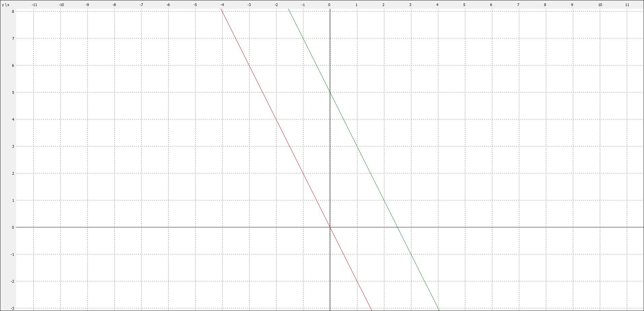The height and width of the screenshot is (311, 644).
Task: Click the red line at point (-3, 6)
Action: click(249, 65)
